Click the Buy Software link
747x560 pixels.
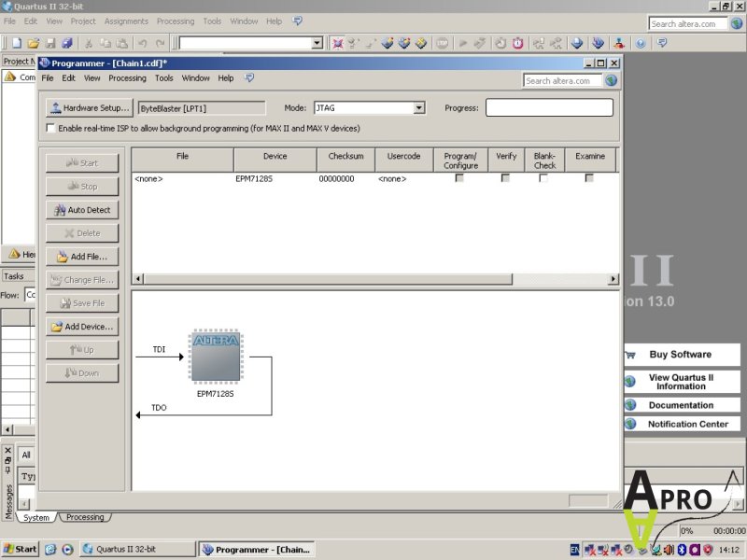[681, 355]
